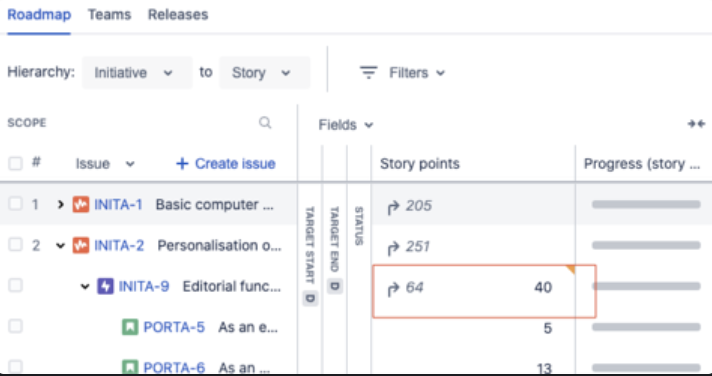
Task: Switch to the Releases tab
Action: click(x=178, y=15)
